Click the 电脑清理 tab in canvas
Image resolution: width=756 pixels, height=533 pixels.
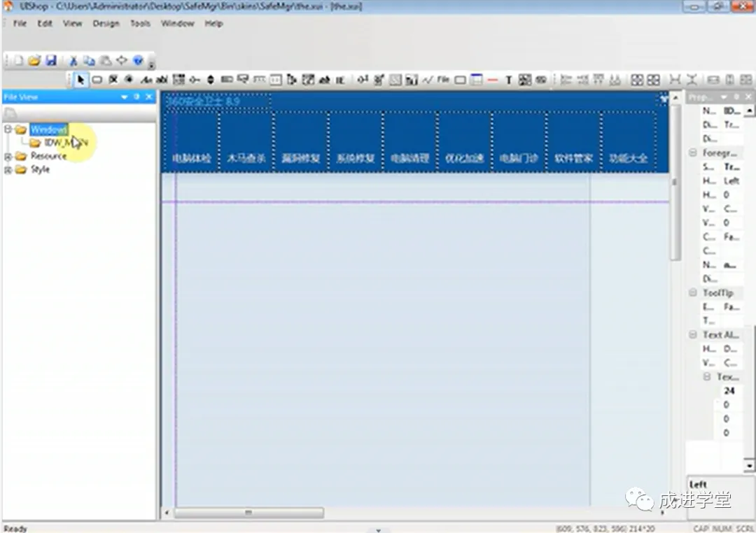click(409, 141)
